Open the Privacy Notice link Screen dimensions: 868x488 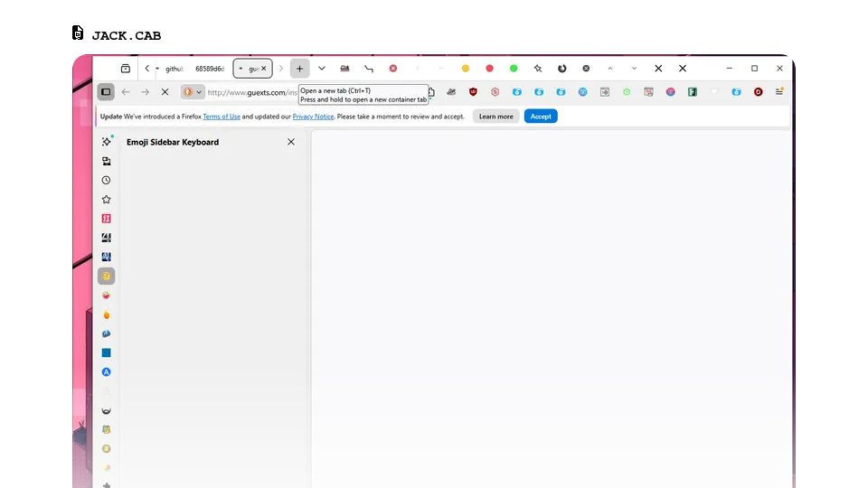(313, 117)
